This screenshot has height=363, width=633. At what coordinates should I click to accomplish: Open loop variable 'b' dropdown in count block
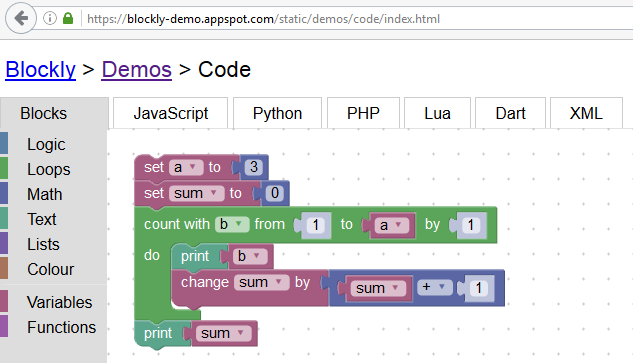click(x=232, y=224)
